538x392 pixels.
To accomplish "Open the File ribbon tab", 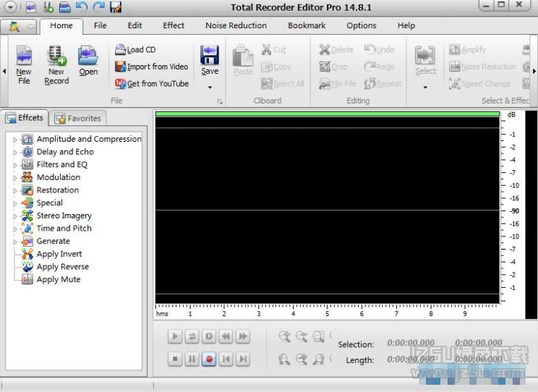I will point(101,26).
